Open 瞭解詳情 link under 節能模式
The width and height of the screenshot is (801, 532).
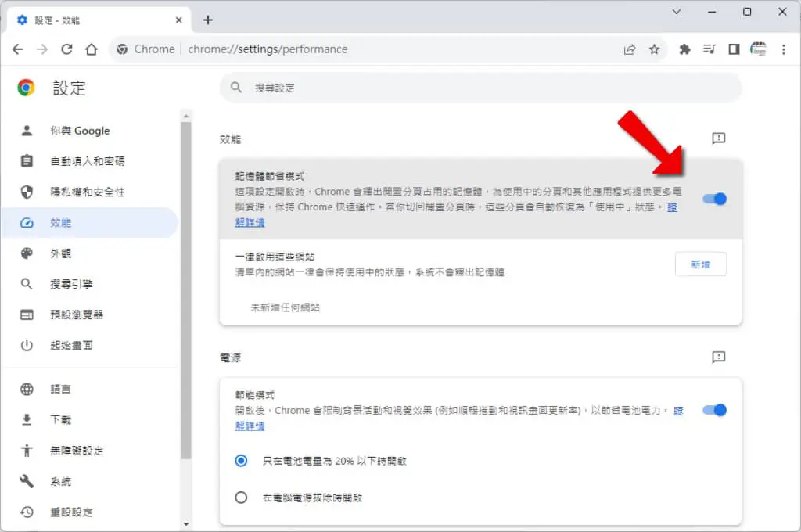tap(250, 426)
